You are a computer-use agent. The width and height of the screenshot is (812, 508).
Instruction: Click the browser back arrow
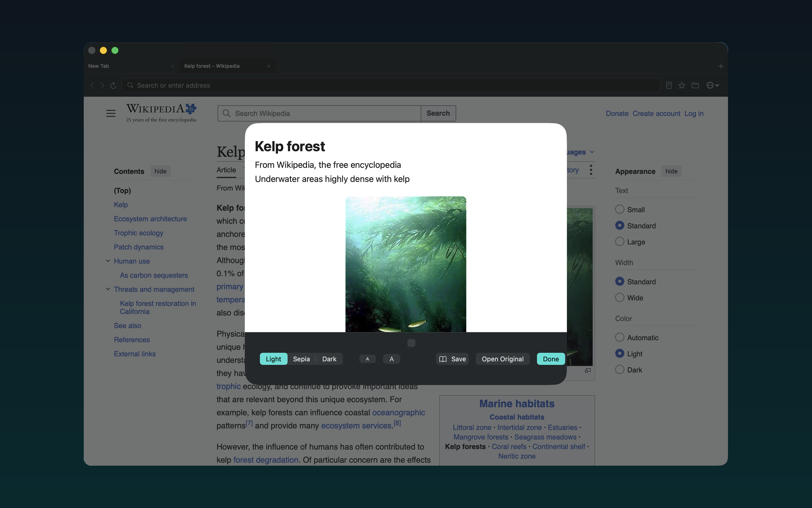92,85
